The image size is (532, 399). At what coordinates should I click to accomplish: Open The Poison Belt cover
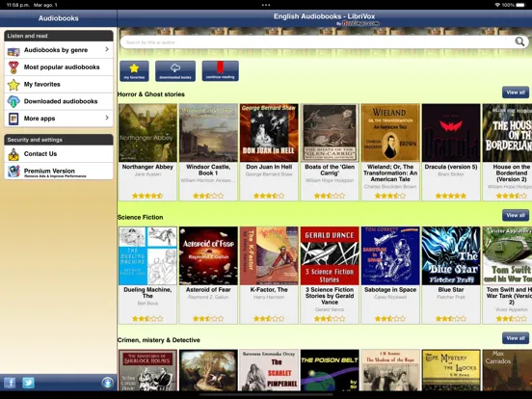click(330, 370)
